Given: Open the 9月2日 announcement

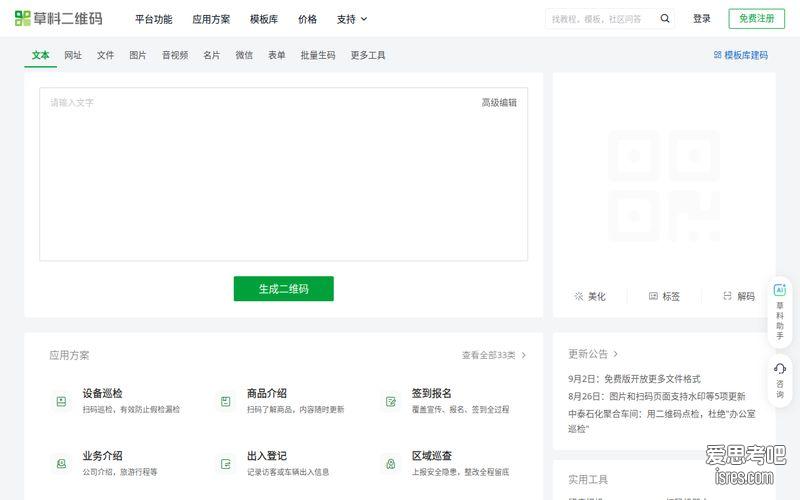Looking at the screenshot, I should 634,379.
